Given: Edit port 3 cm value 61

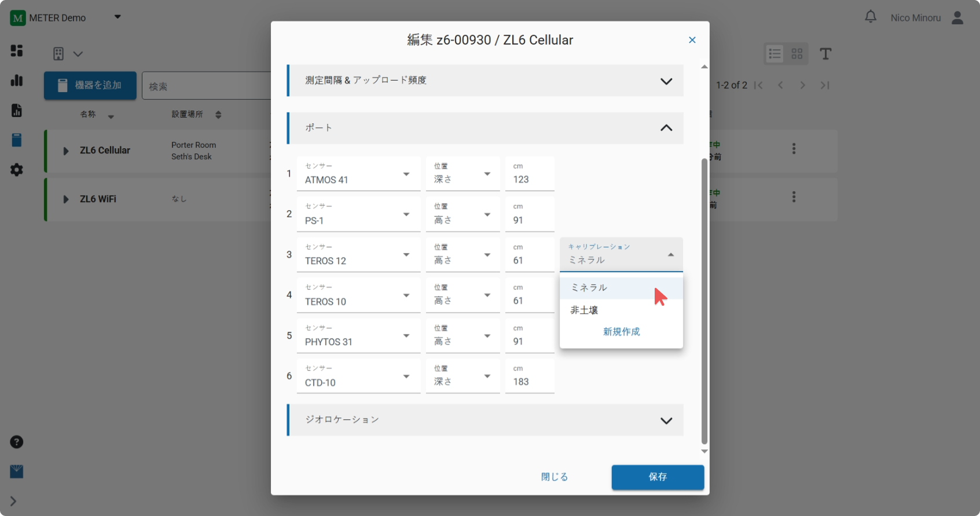Looking at the screenshot, I should click(530, 255).
